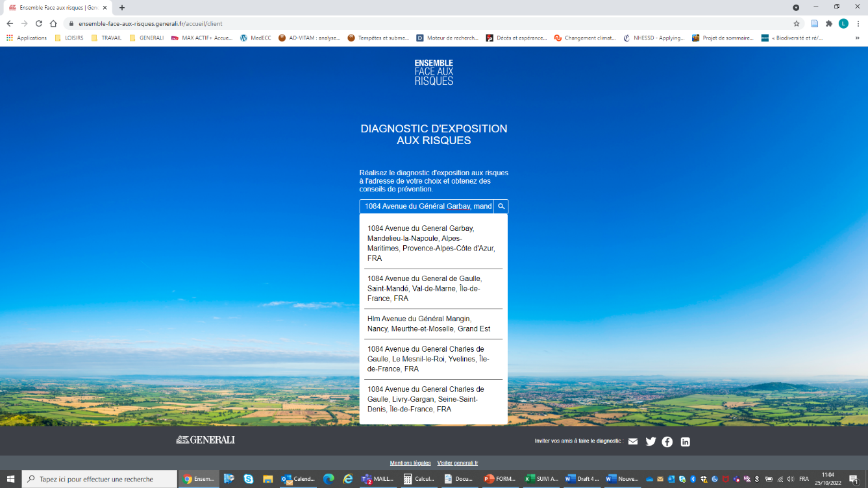Bookmark this page with the star icon
The image size is (868, 488).
point(797,23)
